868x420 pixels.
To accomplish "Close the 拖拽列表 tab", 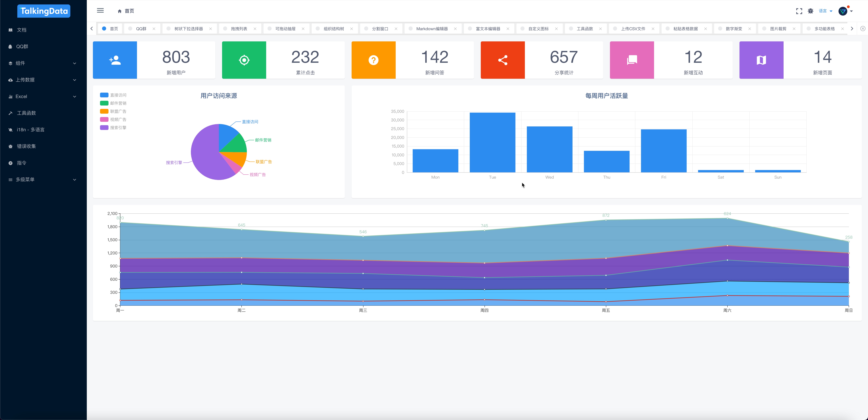I will click(255, 29).
